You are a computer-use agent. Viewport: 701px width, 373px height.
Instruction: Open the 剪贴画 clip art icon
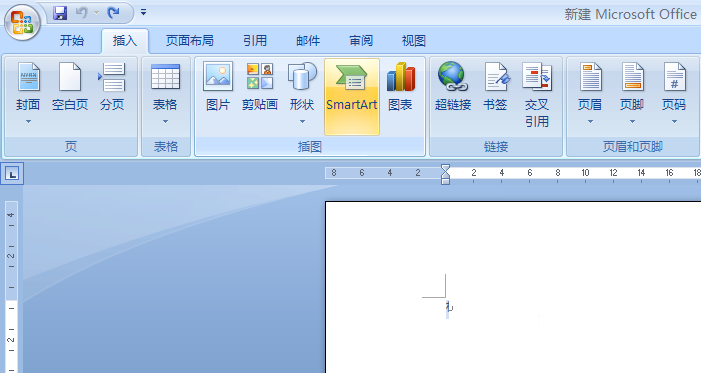tap(260, 88)
